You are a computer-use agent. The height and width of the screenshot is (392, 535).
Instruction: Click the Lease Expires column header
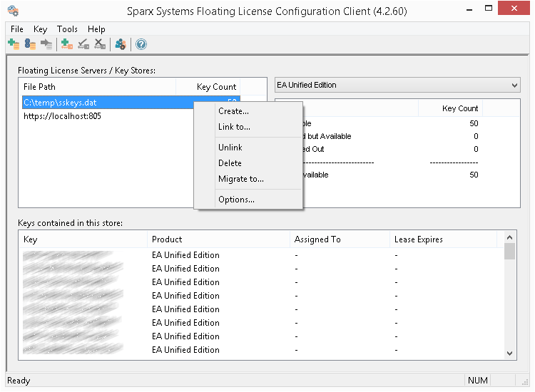[418, 239]
